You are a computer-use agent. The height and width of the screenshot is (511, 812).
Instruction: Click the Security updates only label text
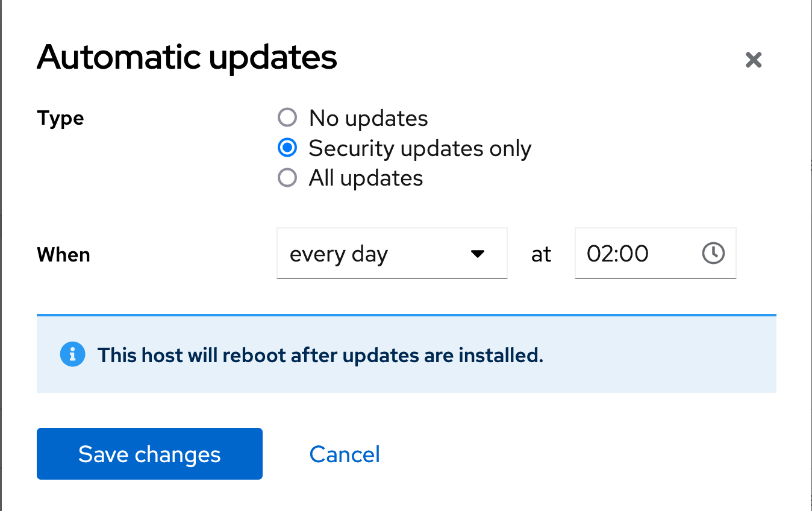click(420, 148)
